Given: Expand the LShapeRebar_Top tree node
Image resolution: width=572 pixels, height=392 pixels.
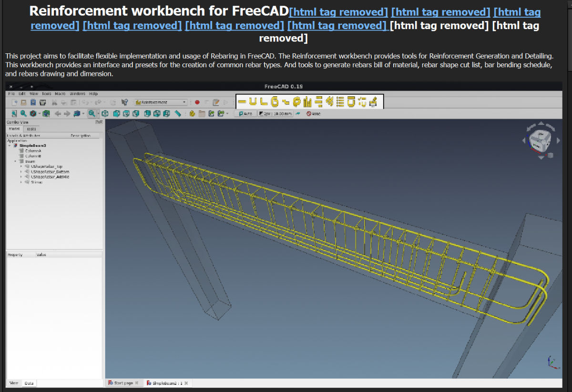Looking at the screenshot, I should (21, 166).
